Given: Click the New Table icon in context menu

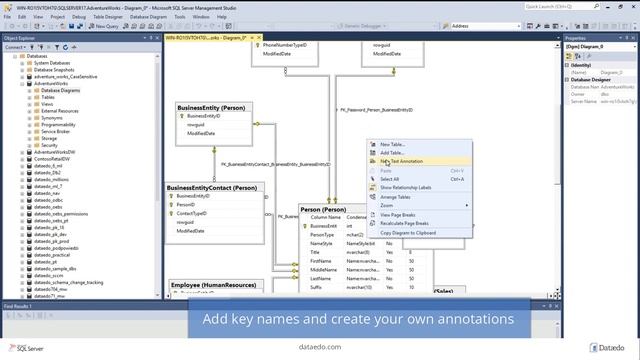Looking at the screenshot, I should [x=373, y=144].
